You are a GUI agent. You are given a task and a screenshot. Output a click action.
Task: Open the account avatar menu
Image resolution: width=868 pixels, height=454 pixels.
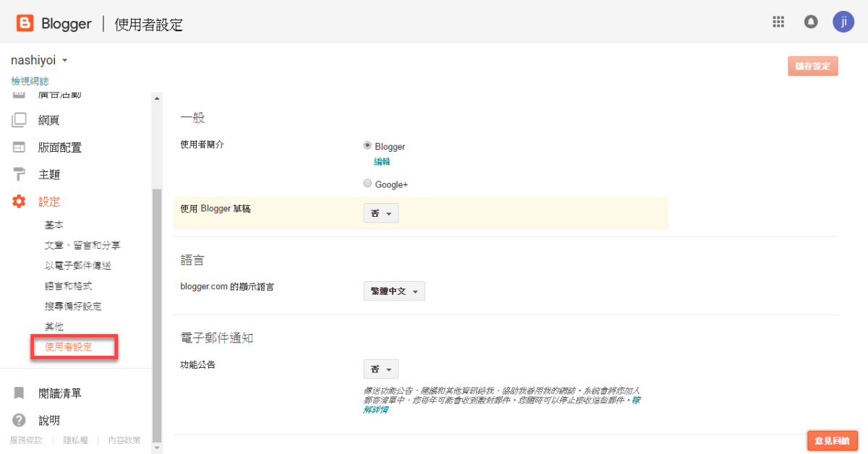pos(843,22)
